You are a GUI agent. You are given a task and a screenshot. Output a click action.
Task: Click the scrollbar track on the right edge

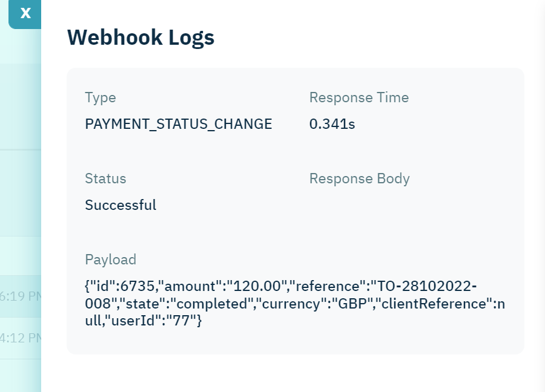(542, 196)
